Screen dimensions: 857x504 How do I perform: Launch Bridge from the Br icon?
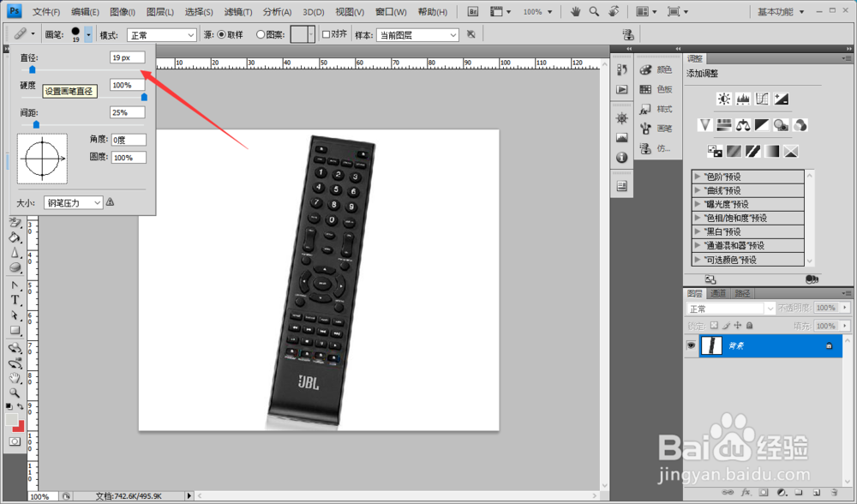pyautogui.click(x=473, y=11)
